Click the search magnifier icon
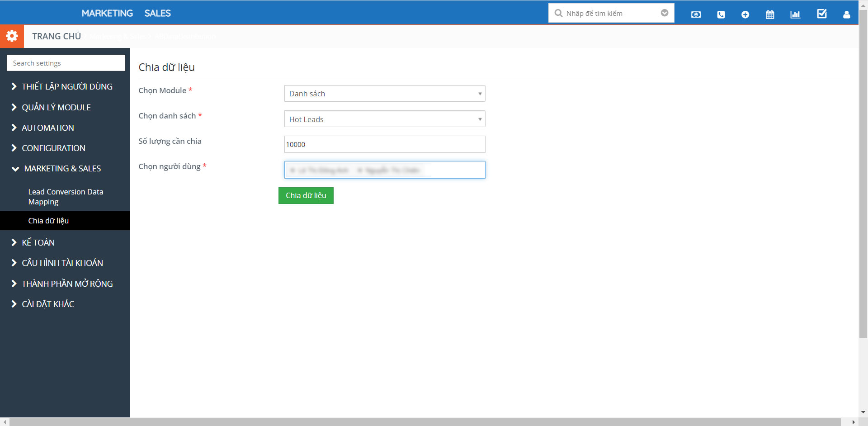This screenshot has height=426, width=868. 558,13
